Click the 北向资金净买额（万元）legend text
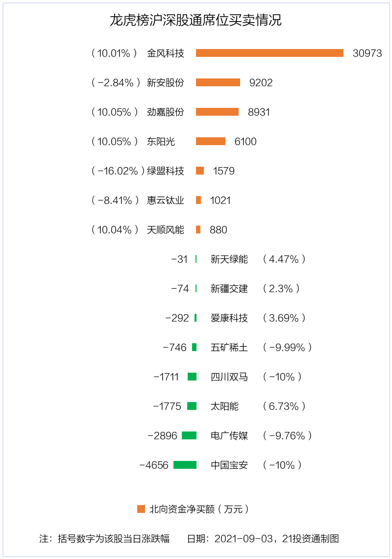 199,509
